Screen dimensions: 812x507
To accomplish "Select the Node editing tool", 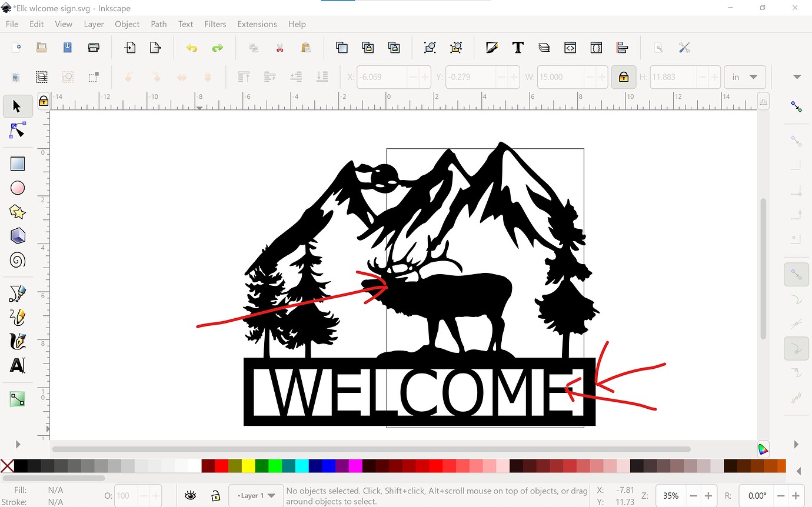I will click(x=16, y=130).
